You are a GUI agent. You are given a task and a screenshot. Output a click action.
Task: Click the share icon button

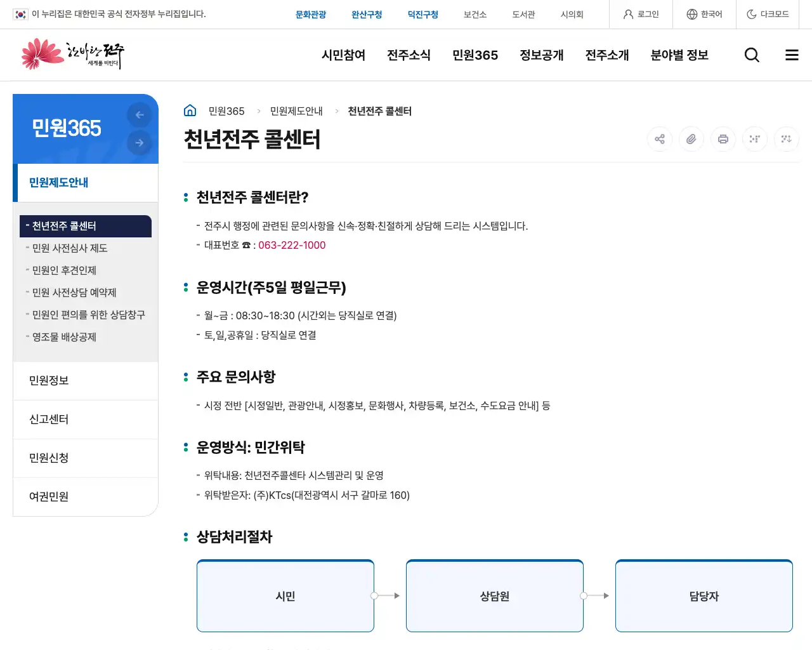click(660, 139)
